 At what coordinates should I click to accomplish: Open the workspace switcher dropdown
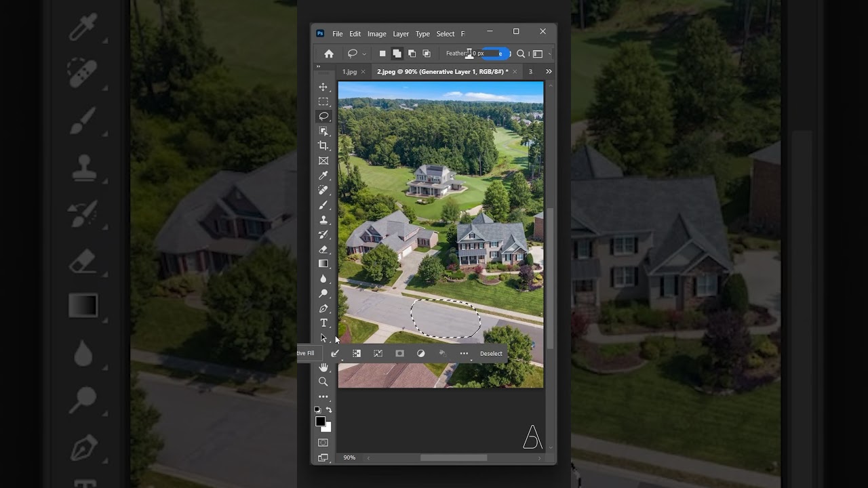tap(538, 54)
